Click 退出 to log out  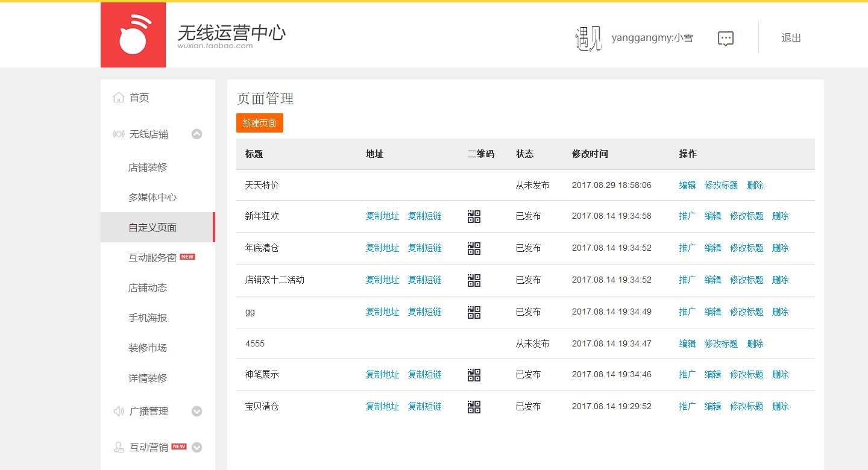pyautogui.click(x=791, y=38)
